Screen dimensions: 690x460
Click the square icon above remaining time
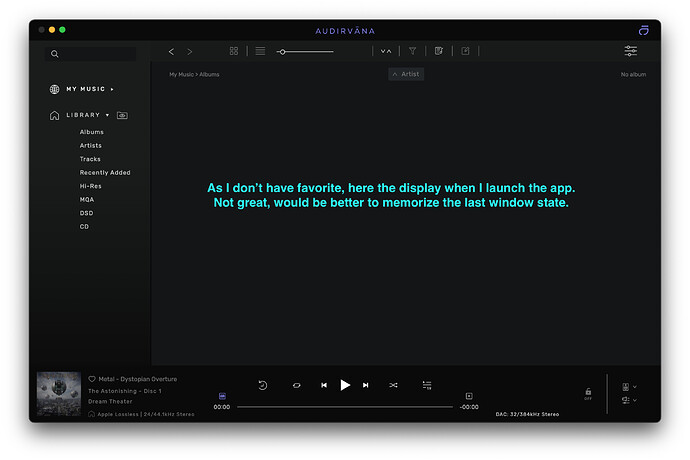pyautogui.click(x=469, y=396)
